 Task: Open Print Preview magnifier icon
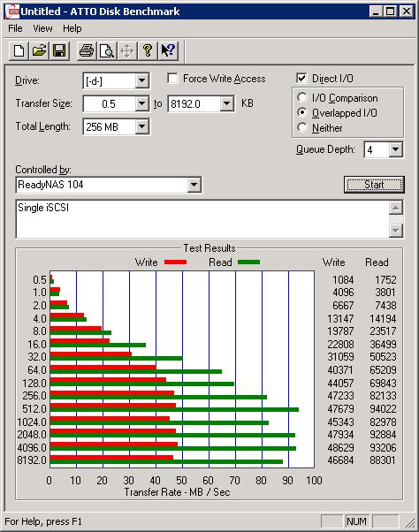tap(107, 51)
